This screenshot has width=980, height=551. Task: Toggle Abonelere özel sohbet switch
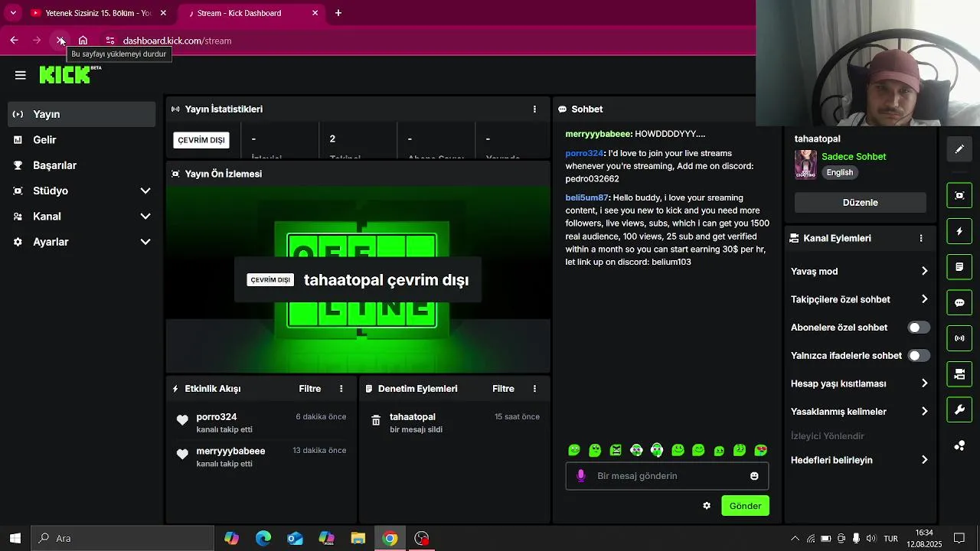pos(919,328)
